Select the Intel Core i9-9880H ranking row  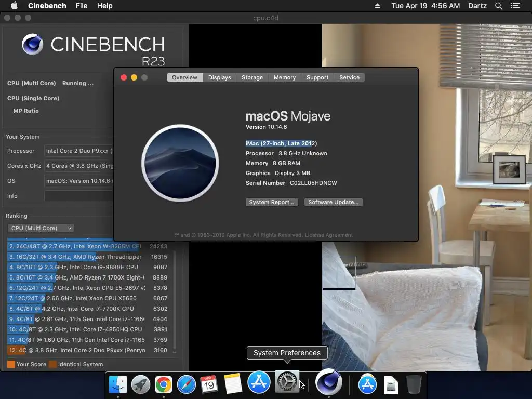click(87, 267)
